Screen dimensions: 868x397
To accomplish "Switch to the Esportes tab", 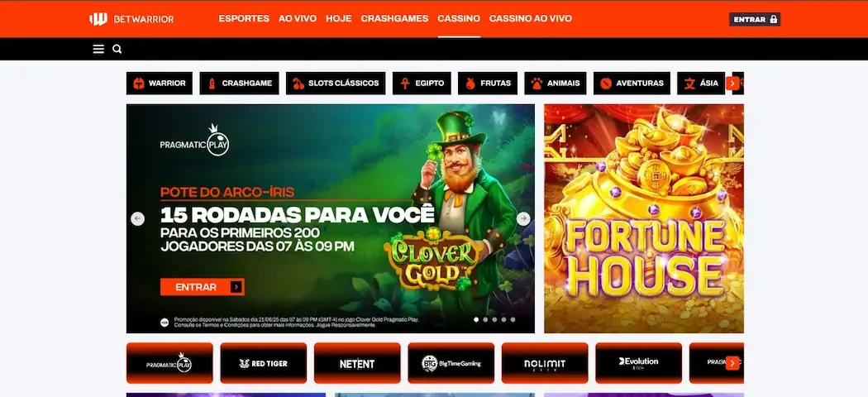I will [x=244, y=19].
